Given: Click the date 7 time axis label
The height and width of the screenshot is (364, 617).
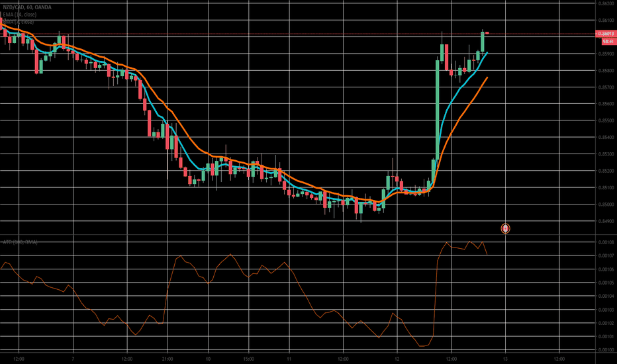Looking at the screenshot, I should (73, 359).
